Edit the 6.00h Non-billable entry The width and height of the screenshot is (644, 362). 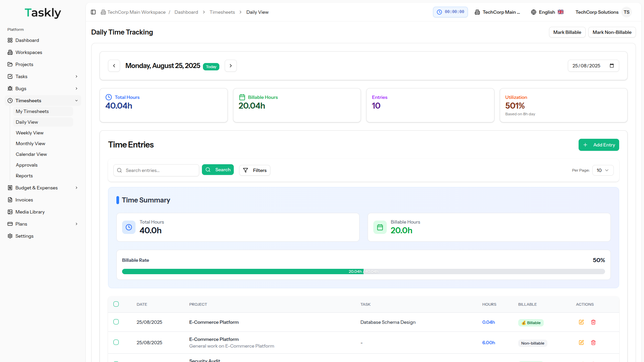(581, 343)
